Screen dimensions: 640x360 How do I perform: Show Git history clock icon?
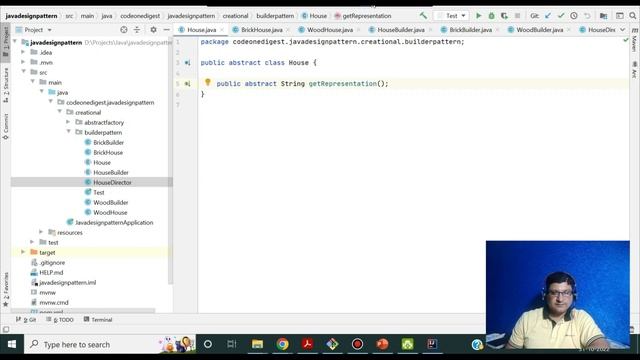(x=573, y=16)
